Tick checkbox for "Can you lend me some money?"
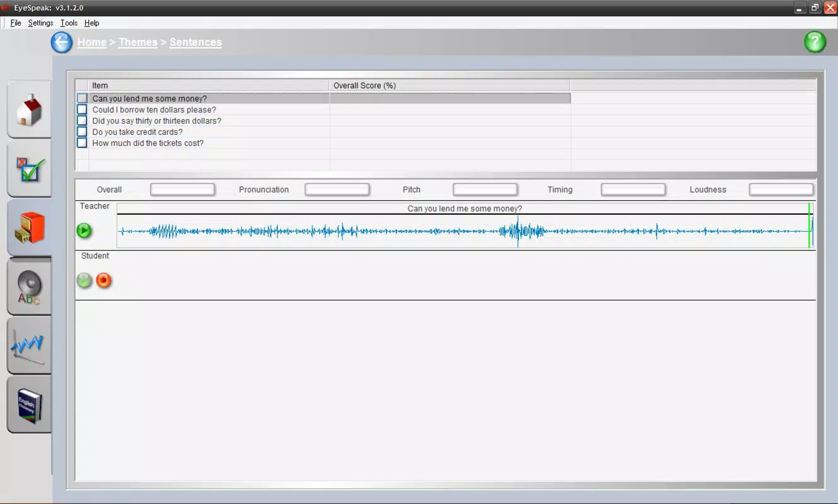 82,98
